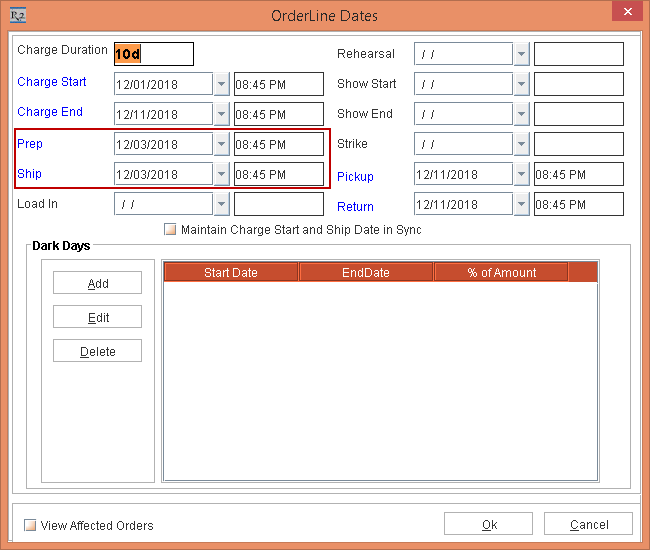Confirm with the Ok button

pos(489,524)
